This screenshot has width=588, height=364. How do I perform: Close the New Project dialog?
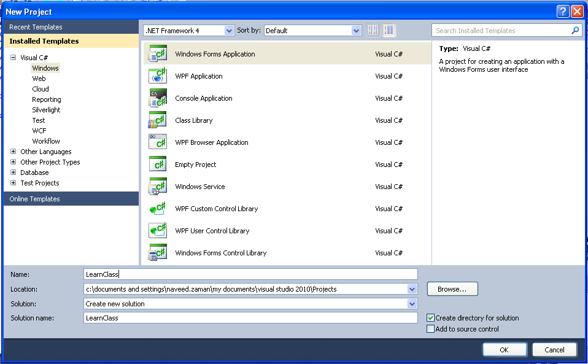click(x=577, y=12)
